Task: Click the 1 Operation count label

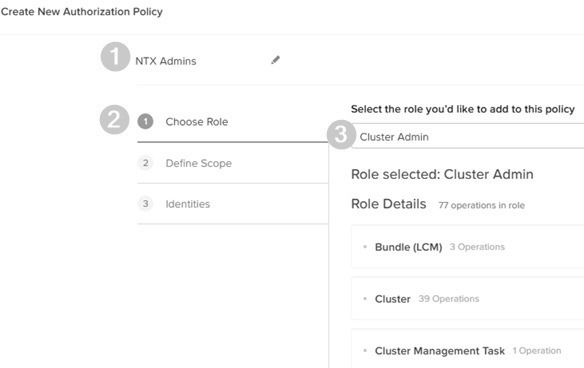Action: (537, 351)
